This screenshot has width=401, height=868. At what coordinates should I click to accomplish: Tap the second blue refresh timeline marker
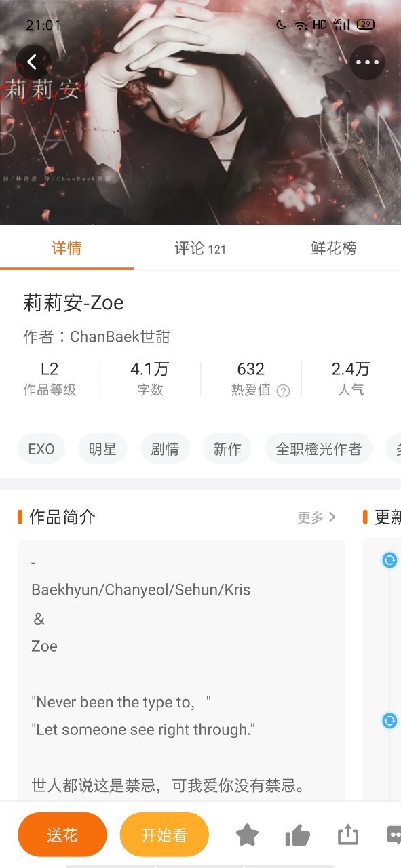389,720
